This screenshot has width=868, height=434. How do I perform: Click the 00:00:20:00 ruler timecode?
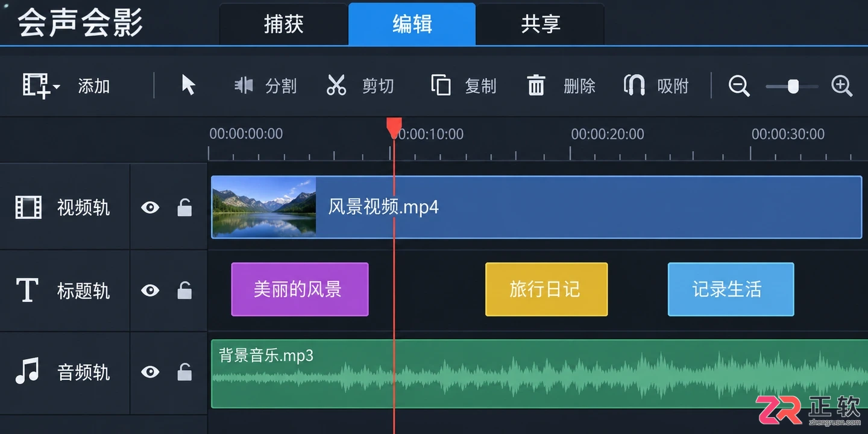pos(608,134)
